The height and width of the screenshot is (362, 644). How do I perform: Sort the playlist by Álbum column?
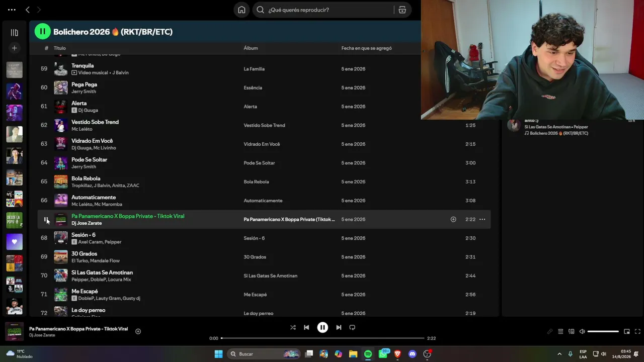tap(251, 48)
